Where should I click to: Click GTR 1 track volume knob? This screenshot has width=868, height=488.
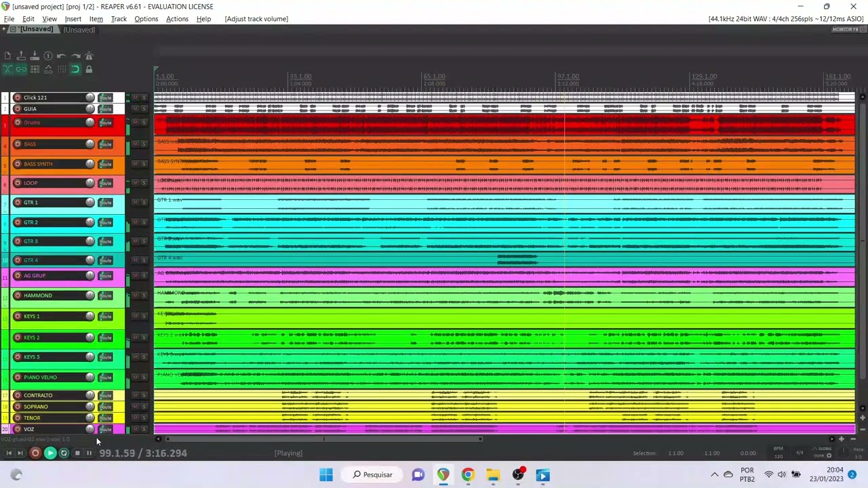point(90,203)
